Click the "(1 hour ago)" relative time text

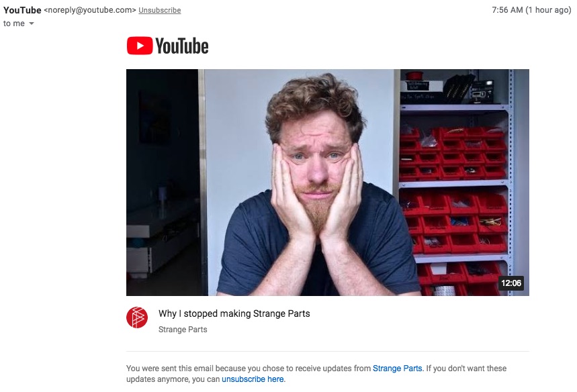tap(549, 10)
